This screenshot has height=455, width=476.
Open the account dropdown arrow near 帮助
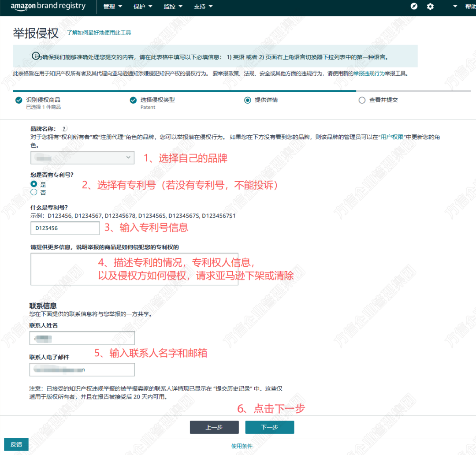click(x=455, y=6)
